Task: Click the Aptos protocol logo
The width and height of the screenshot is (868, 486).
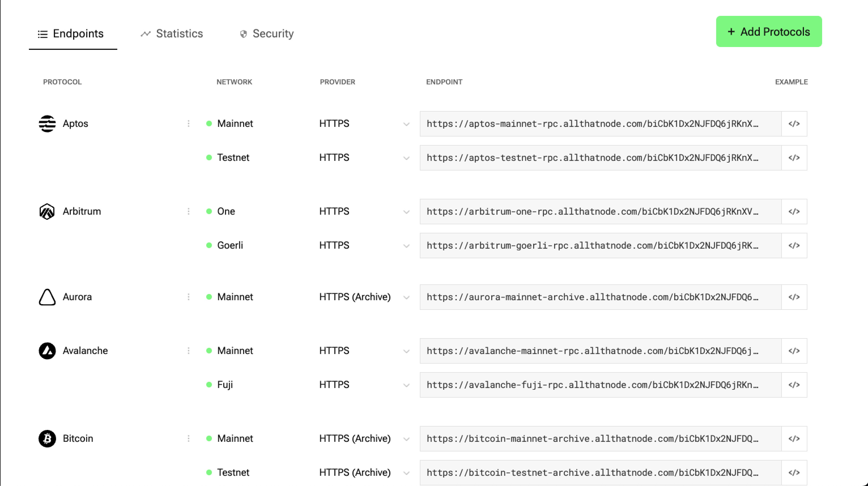Action: click(x=47, y=123)
